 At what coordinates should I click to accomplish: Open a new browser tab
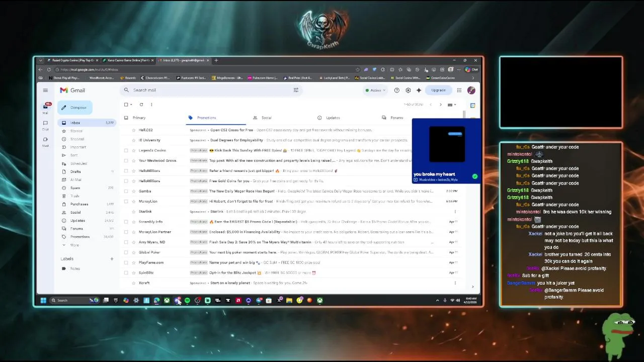[x=216, y=60]
